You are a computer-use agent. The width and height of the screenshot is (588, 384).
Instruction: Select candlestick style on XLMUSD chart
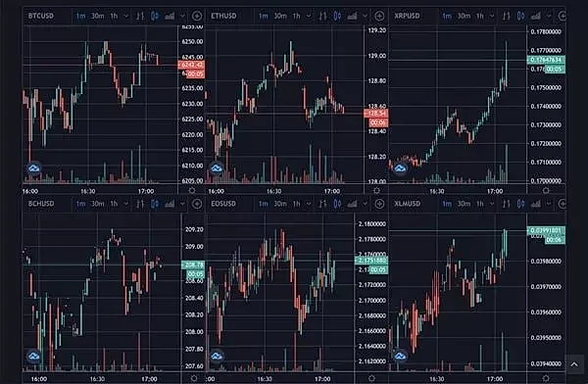point(521,204)
